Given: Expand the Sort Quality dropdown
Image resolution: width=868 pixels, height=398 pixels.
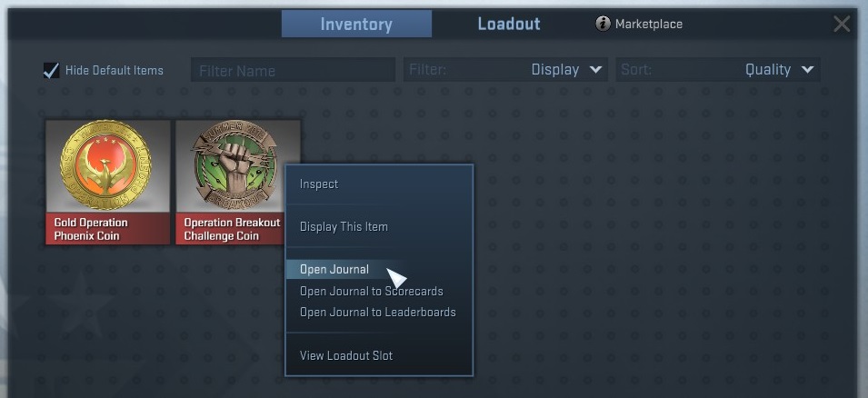Looking at the screenshot, I should point(718,70).
